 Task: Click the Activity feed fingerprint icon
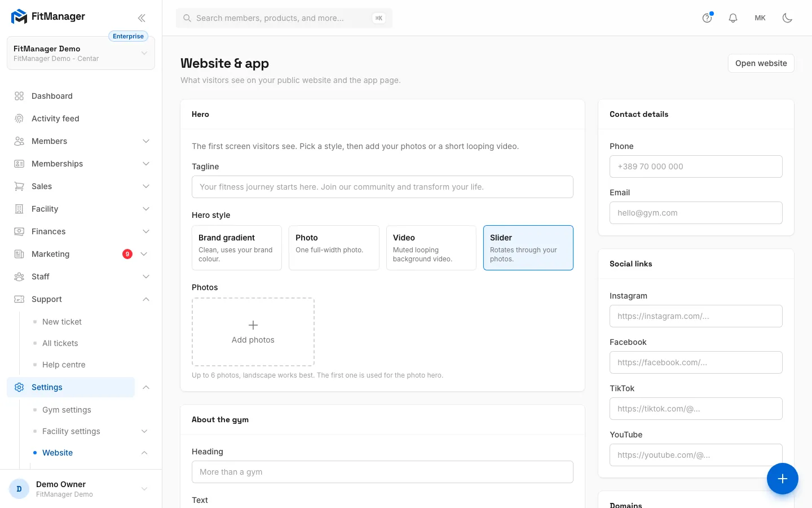pos(19,119)
